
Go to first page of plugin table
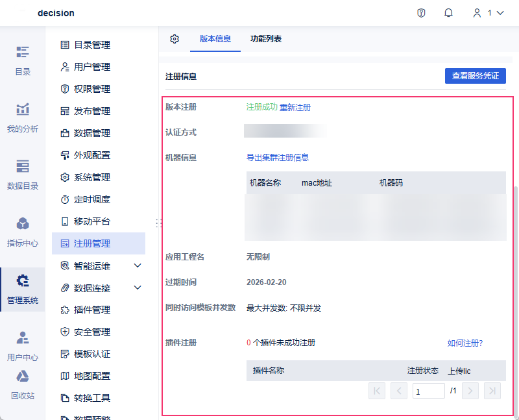pos(377,391)
